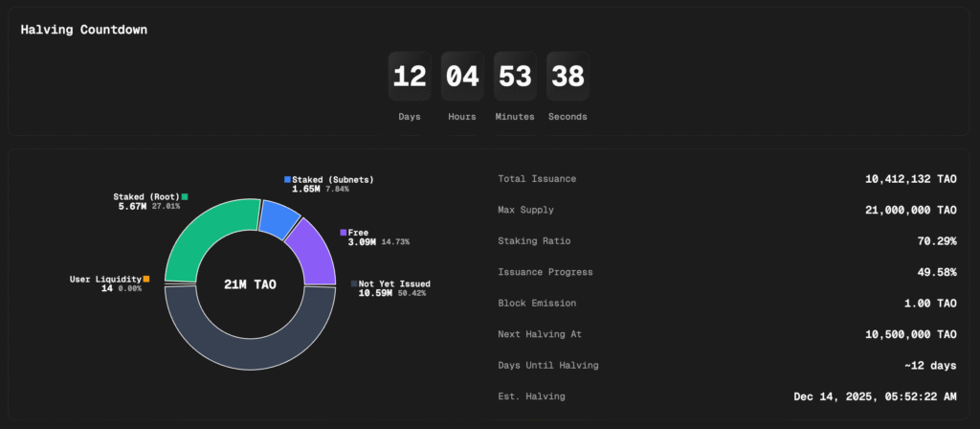Click the Hours countdown tile showing 04
Image resolution: width=980 pixels, height=429 pixels.
click(462, 77)
